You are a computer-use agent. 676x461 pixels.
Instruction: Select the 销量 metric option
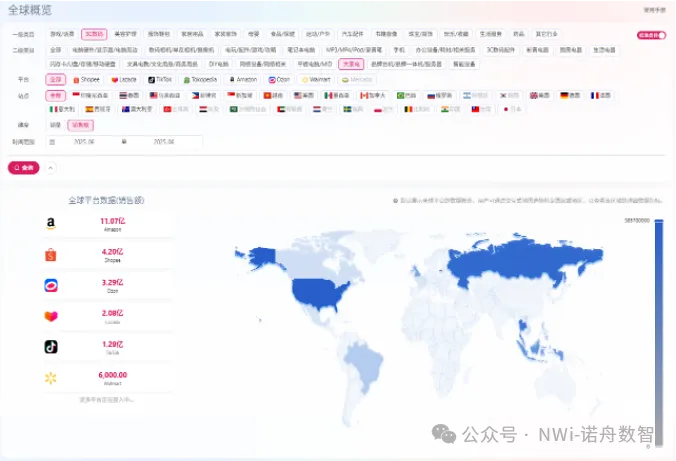[x=55, y=125]
